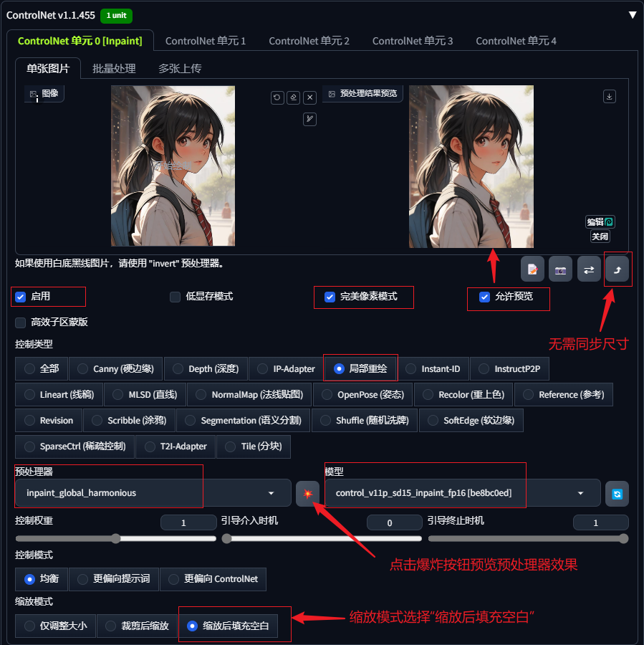Select 更偏向提示词 control mode
Image resolution: width=644 pixels, height=645 pixels.
[114, 579]
